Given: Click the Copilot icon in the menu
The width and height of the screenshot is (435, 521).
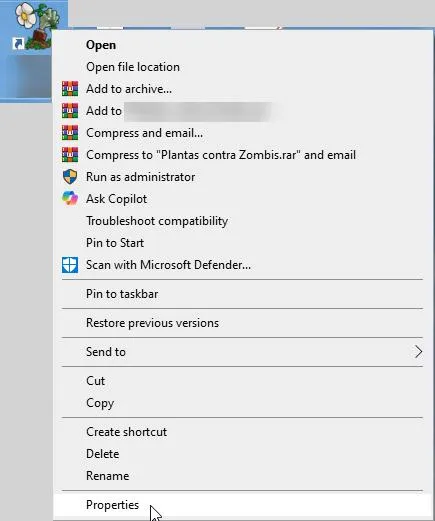Looking at the screenshot, I should click(x=70, y=199).
